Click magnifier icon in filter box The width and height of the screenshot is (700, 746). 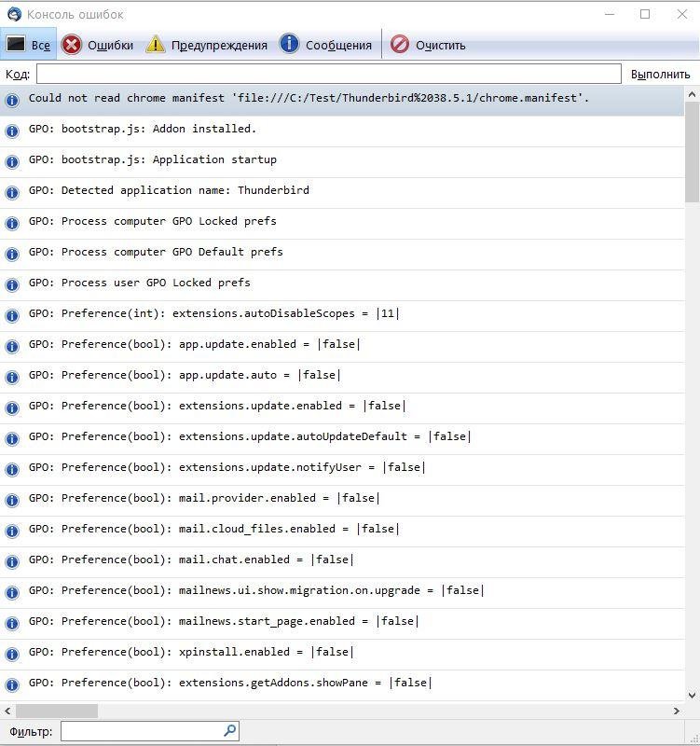[x=229, y=731]
